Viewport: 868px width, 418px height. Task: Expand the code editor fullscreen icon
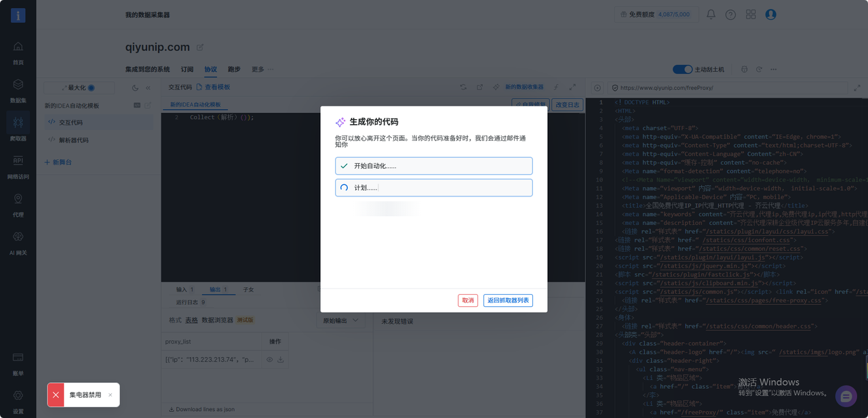click(572, 87)
